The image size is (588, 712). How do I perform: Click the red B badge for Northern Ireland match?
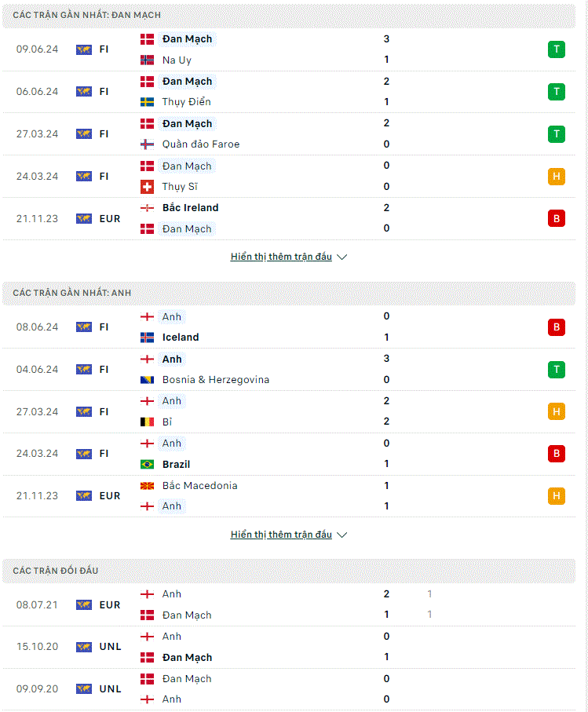pos(557,218)
